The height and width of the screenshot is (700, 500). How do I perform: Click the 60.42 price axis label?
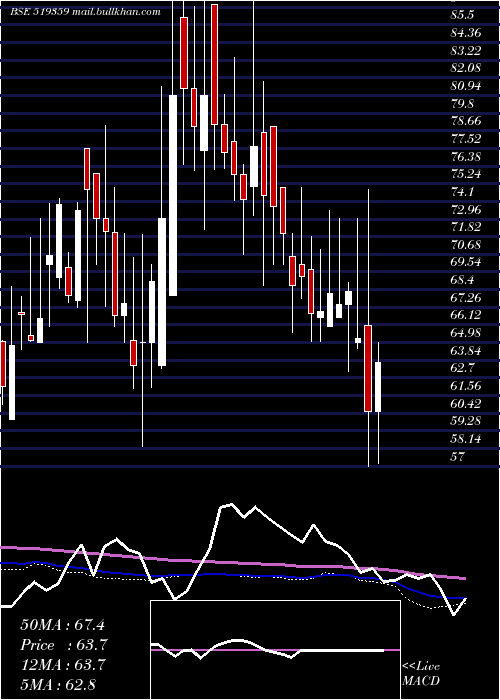(466, 404)
